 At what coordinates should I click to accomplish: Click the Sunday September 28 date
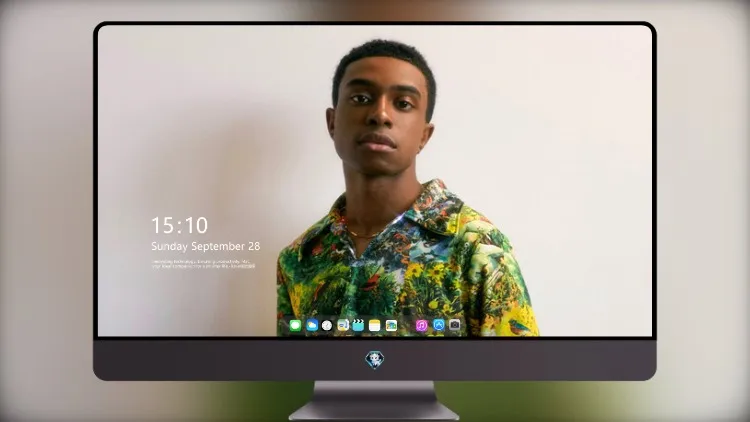click(206, 246)
